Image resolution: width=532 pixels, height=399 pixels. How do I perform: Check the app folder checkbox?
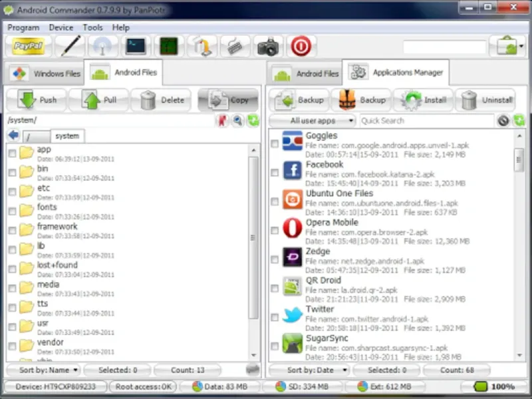pyautogui.click(x=12, y=154)
